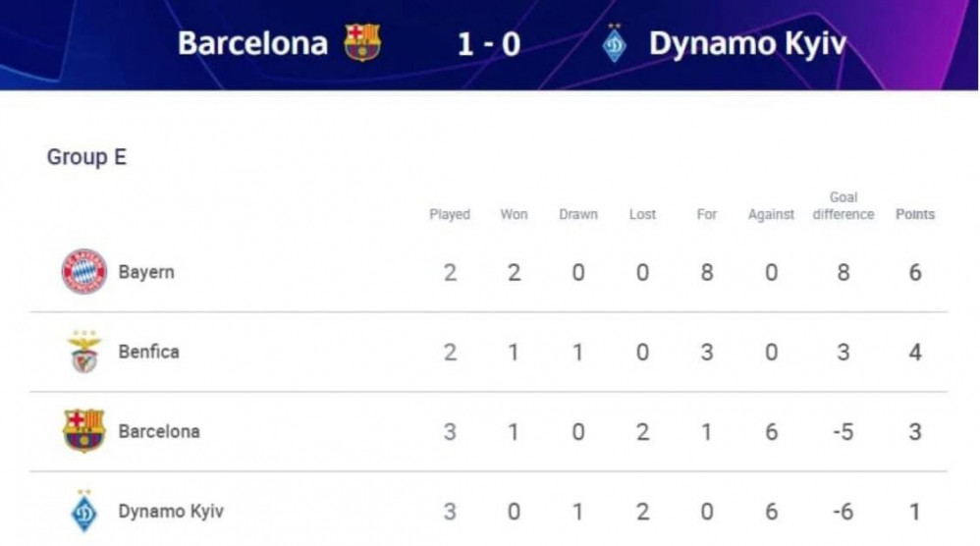Screen dimensions: 980x546
Task: Click the Benfica club crest in the table
Action: tap(84, 352)
